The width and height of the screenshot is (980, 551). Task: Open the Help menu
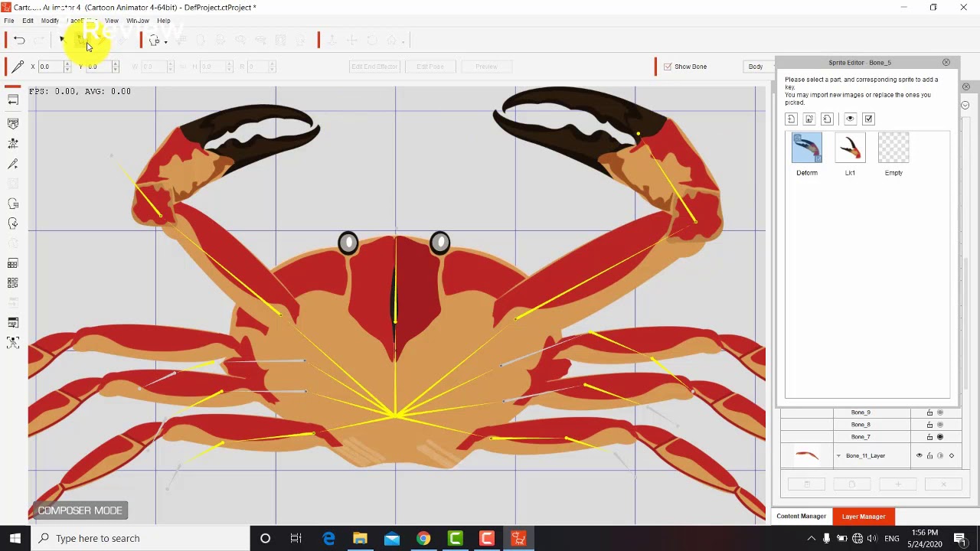click(164, 21)
